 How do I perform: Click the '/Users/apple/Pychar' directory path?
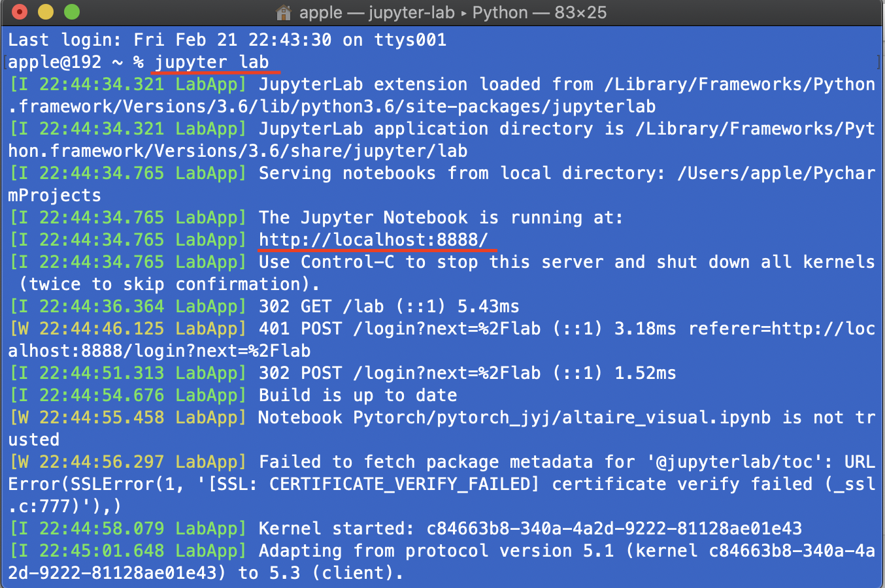(x=776, y=173)
